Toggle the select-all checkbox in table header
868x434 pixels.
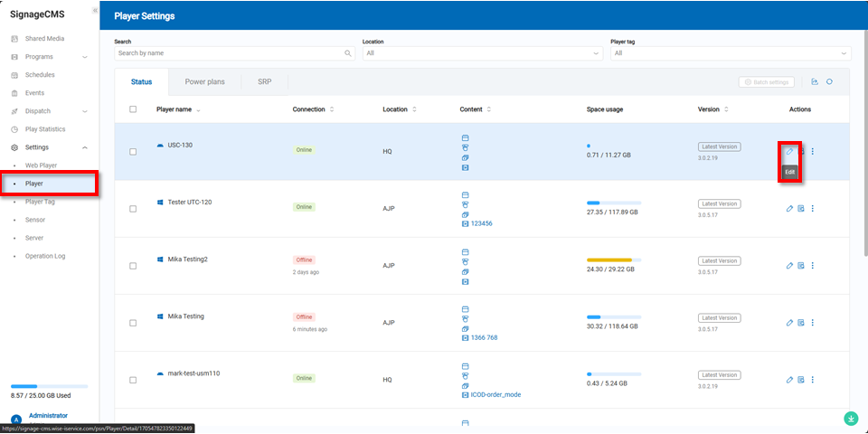pyautogui.click(x=133, y=109)
